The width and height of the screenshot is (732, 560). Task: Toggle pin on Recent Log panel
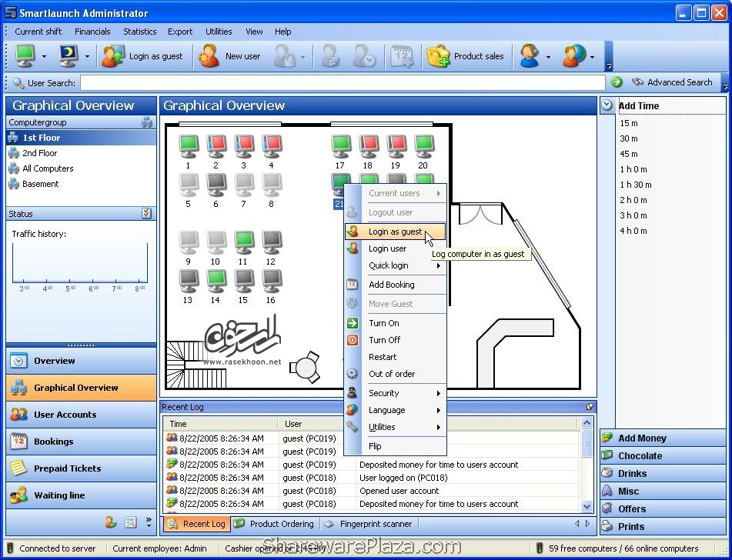[590, 407]
